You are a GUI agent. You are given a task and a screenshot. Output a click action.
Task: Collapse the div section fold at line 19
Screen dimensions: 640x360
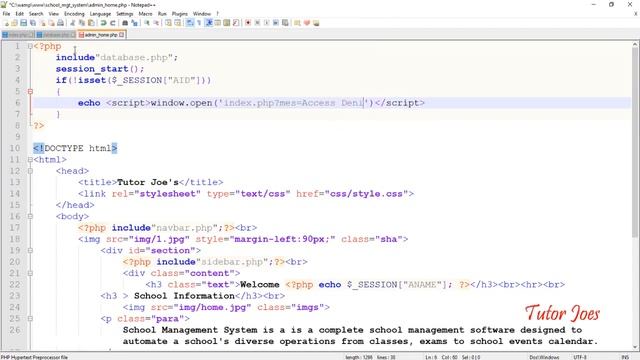(x=30, y=250)
